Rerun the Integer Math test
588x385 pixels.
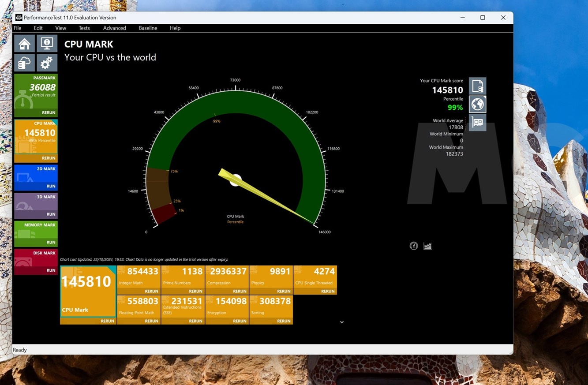click(151, 291)
